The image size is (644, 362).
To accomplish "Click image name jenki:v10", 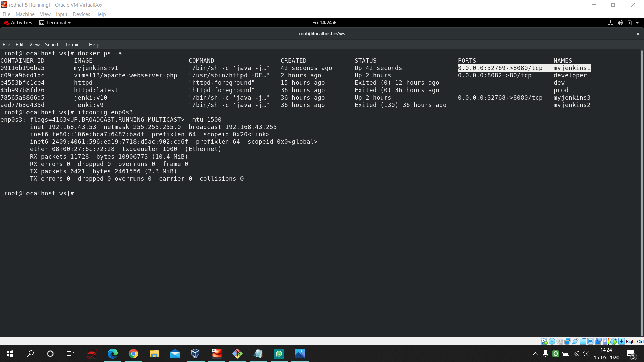I will (91, 98).
